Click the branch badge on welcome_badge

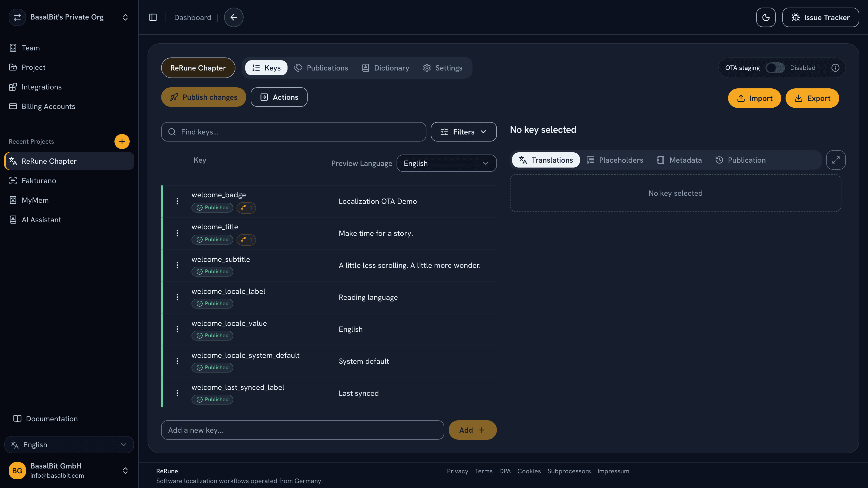246,207
